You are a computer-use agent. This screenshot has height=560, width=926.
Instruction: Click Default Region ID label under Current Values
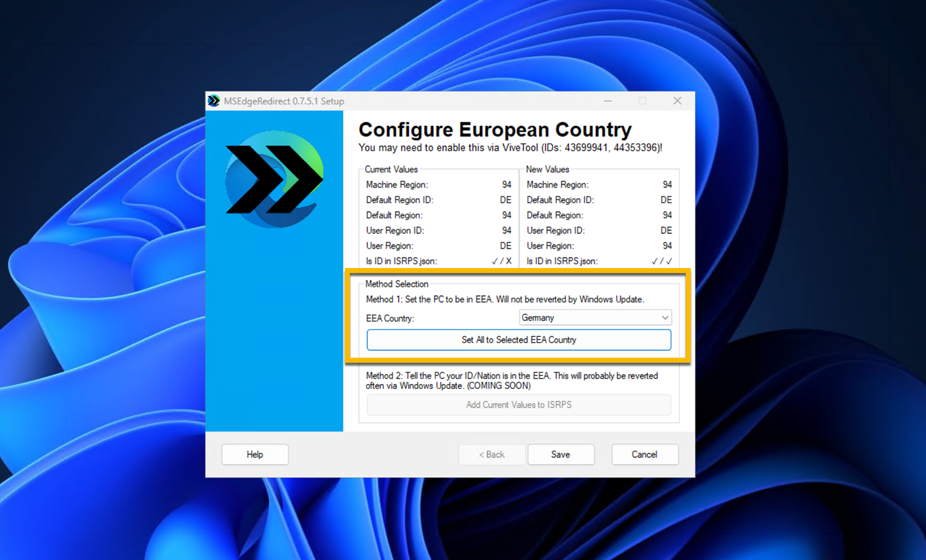point(399,200)
